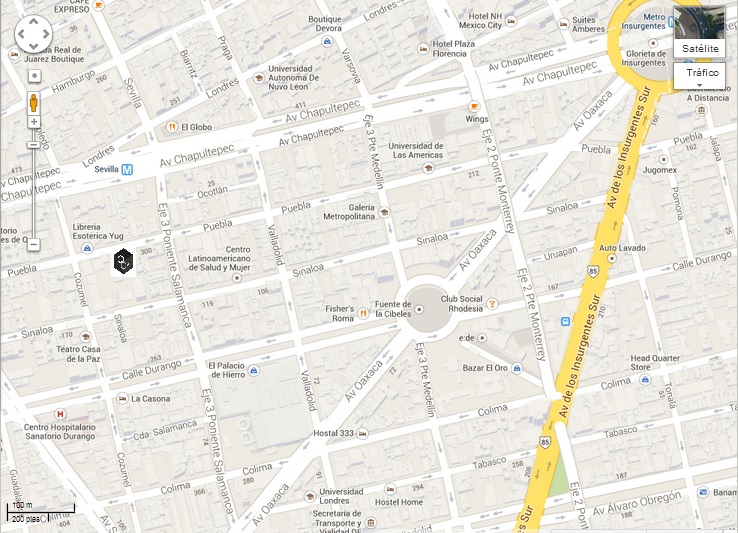Zoom in with the plus button

coord(34,122)
